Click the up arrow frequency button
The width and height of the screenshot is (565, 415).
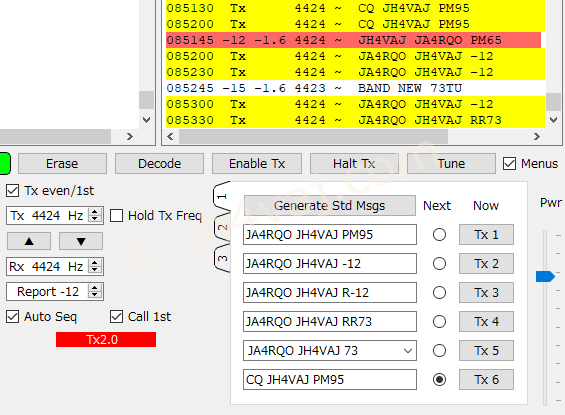tap(29, 241)
